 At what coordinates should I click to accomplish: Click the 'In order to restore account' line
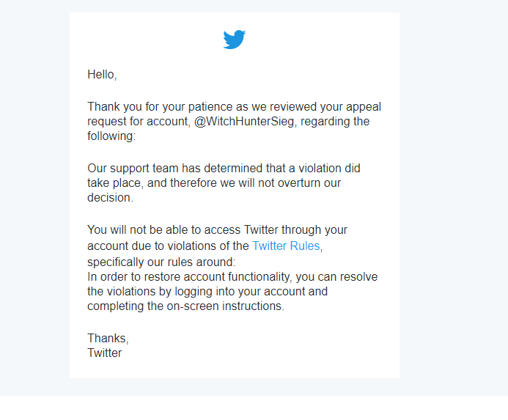(232, 277)
